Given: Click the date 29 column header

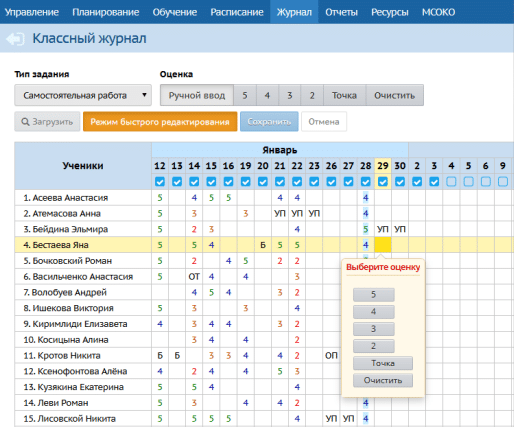Looking at the screenshot, I should coord(383,166).
